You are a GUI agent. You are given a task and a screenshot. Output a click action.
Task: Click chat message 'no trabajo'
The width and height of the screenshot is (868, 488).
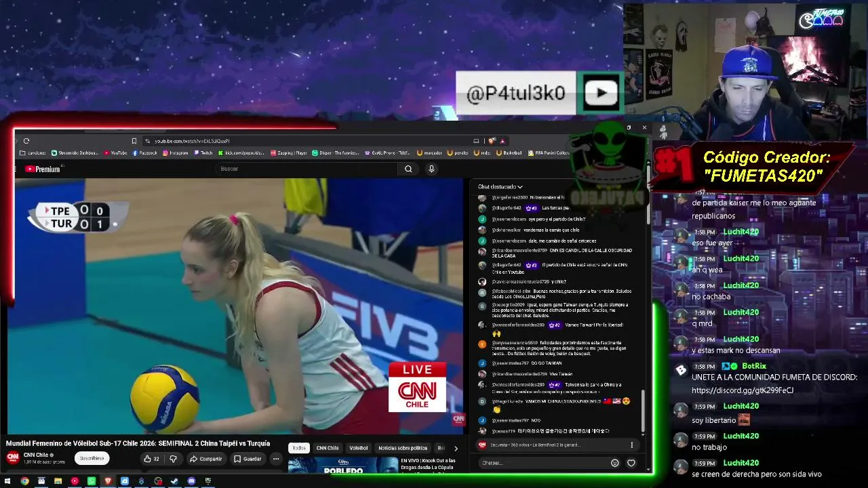(x=709, y=447)
